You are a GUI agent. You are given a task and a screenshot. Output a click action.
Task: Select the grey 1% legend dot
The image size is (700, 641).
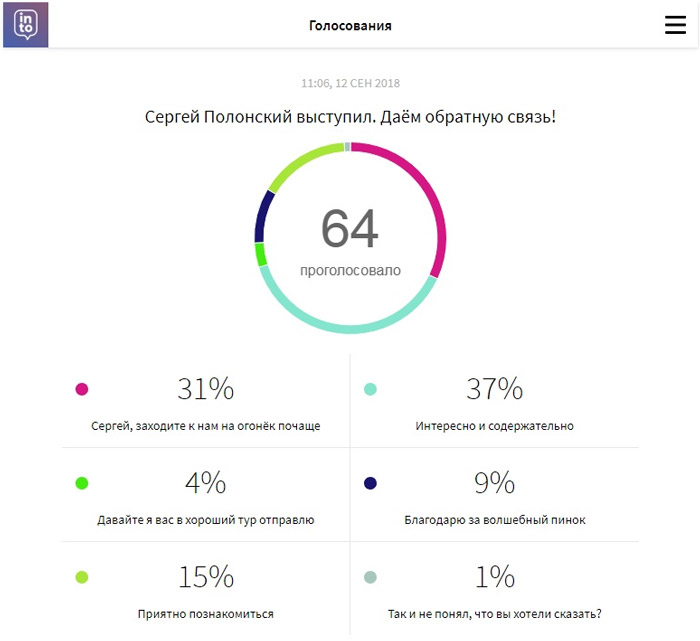[x=370, y=577]
